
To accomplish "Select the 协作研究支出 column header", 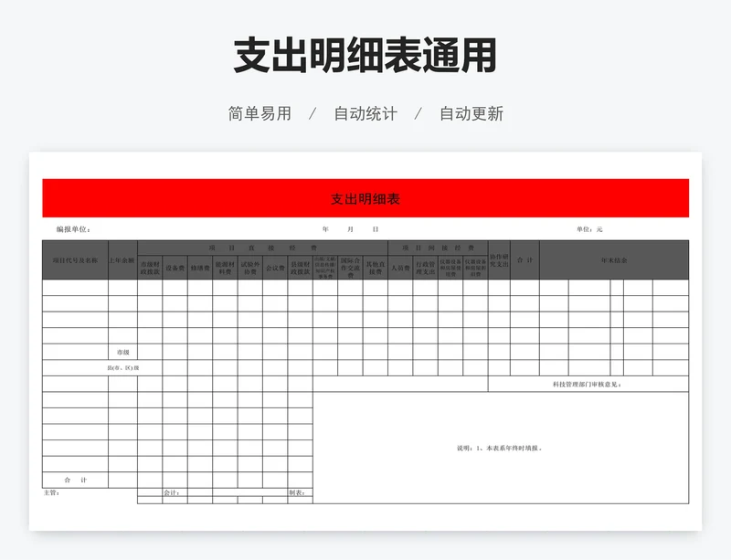I will [x=499, y=260].
